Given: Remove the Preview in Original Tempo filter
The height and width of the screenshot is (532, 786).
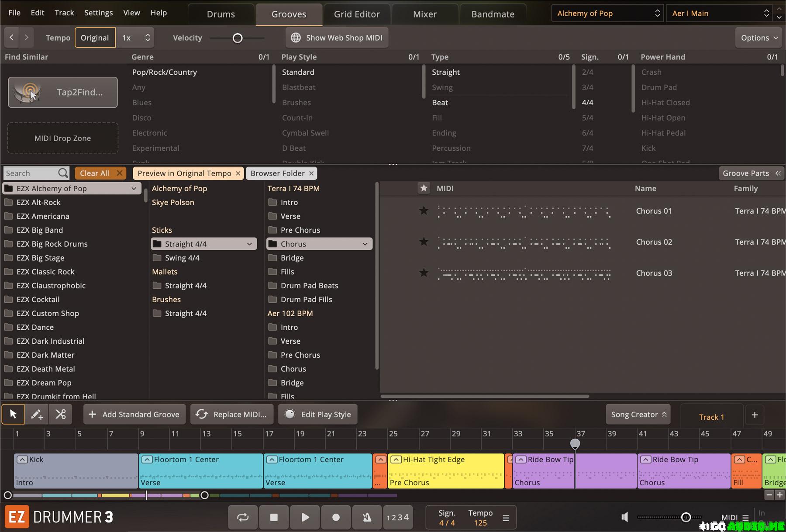Looking at the screenshot, I should pos(238,173).
